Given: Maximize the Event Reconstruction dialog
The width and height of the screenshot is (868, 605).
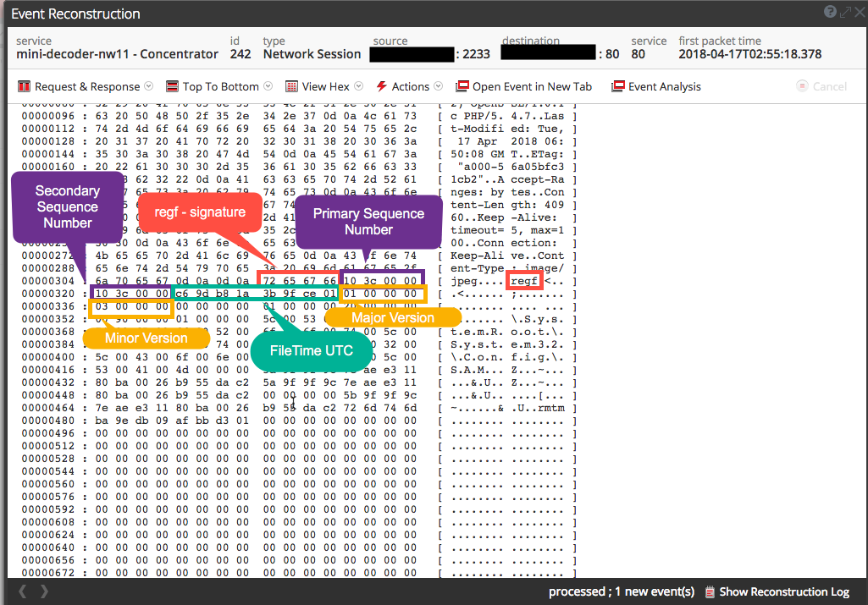Looking at the screenshot, I should 843,13.
